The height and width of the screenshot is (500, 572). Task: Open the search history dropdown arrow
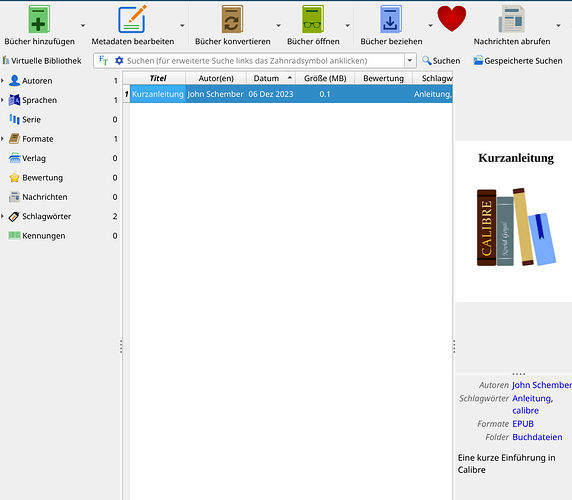(410, 61)
